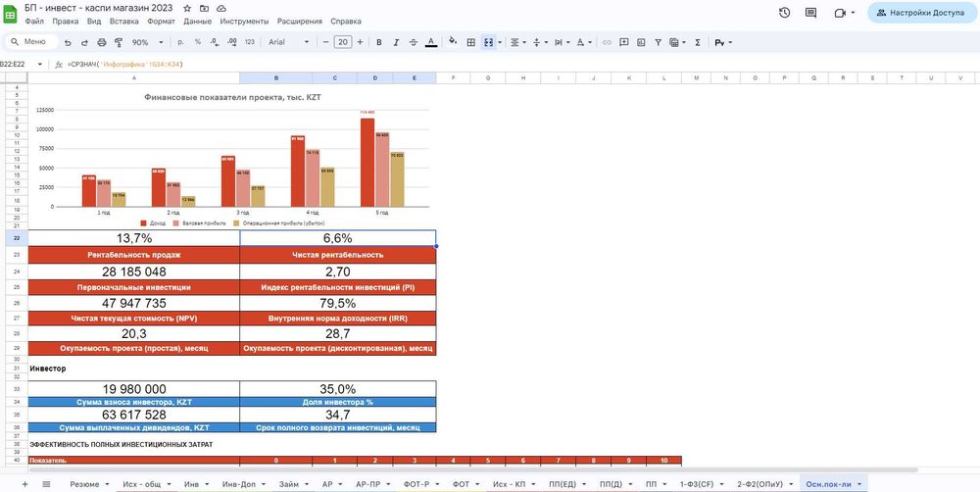
Task: Click the print icon
Action: tap(102, 42)
